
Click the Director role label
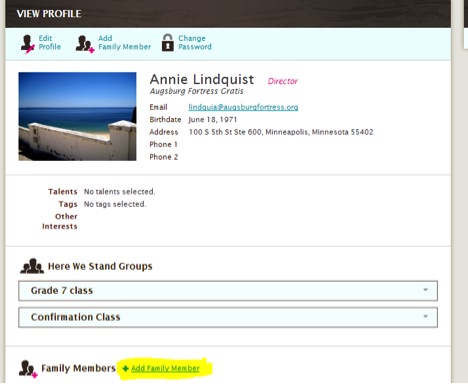283,81
